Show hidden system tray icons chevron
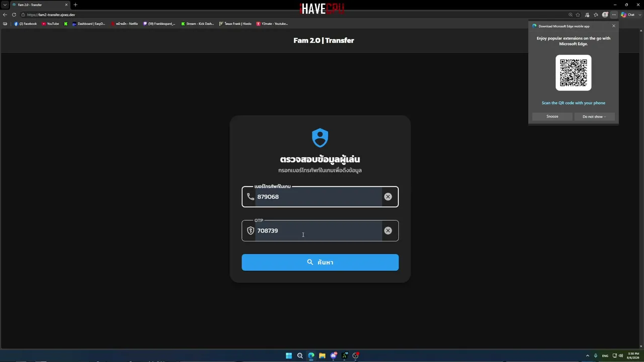 tap(588, 355)
